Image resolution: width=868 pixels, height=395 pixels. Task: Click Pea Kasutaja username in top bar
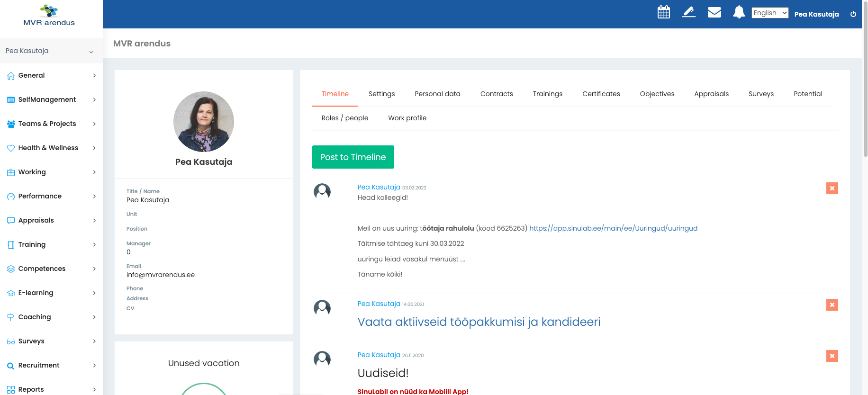coord(816,14)
